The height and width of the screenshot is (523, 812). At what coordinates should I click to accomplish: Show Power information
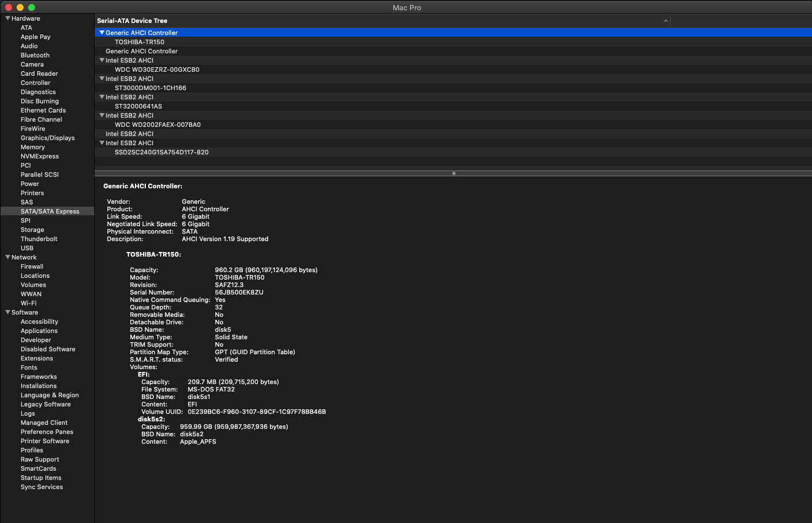point(30,184)
